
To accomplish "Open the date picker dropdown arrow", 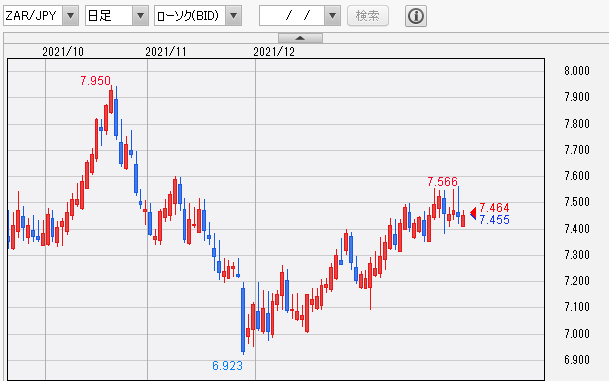I will coord(332,16).
